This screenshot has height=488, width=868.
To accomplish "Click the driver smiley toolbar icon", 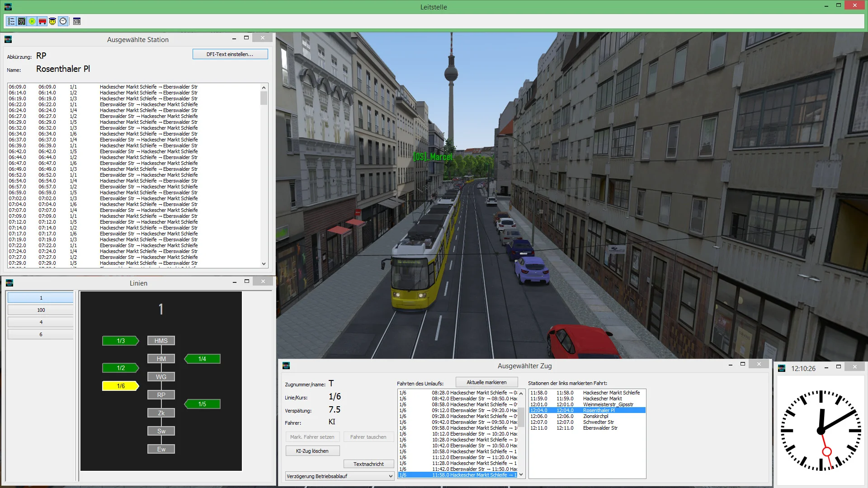I will 52,21.
